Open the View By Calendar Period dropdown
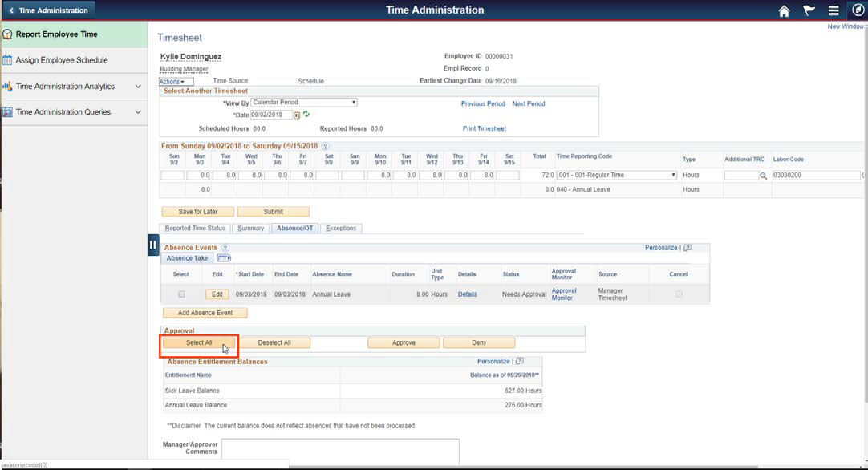868x470 pixels. click(x=303, y=102)
